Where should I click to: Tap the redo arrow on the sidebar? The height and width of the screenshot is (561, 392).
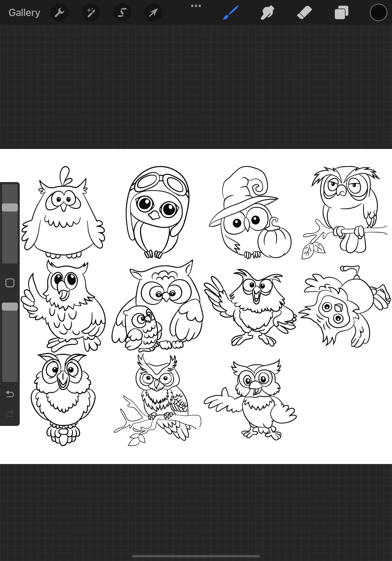pyautogui.click(x=10, y=413)
